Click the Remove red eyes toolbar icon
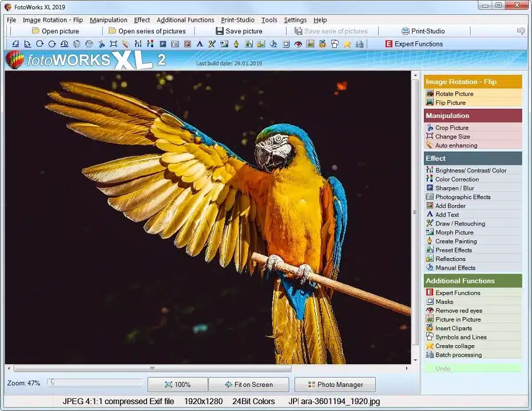This screenshot has width=532, height=411. coord(298,44)
